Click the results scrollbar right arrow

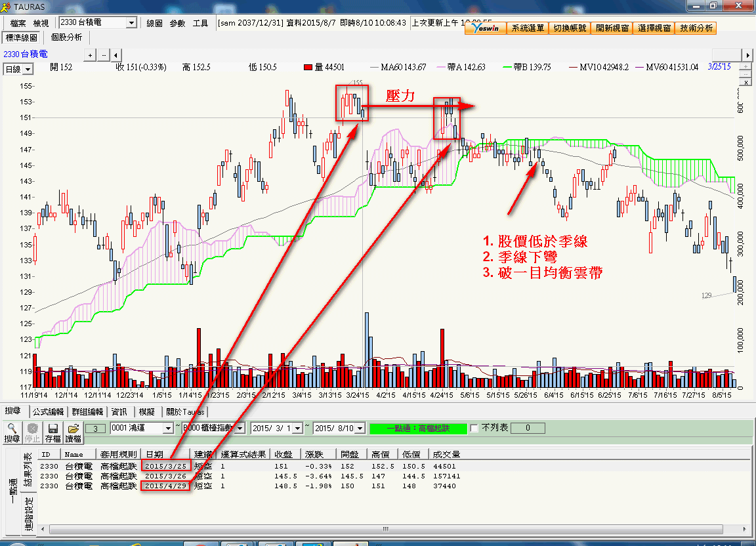click(745, 529)
